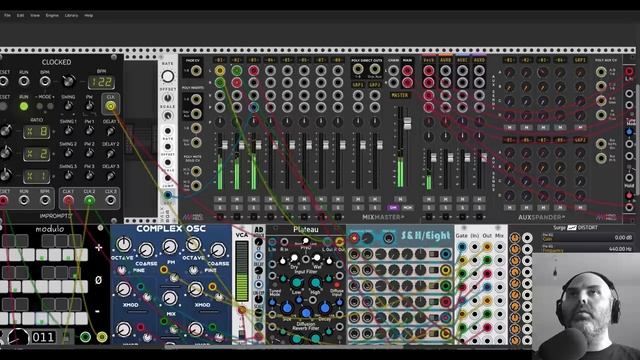Click the 0.00 dB gain value on Surge Distort
Screen dimensions: 640x360
tap(623, 238)
